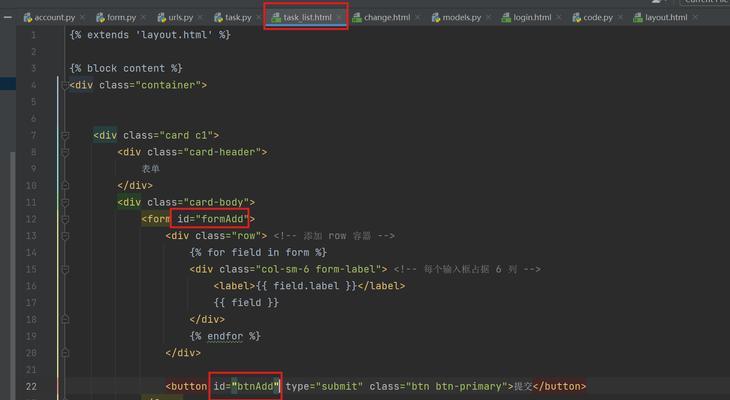
Task: Fold the col-sm-6 div on line 15
Action: point(65,270)
